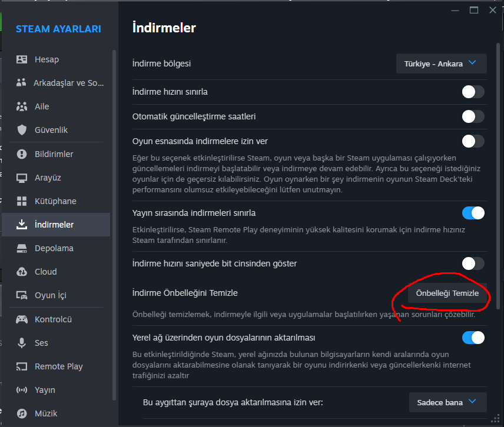Click the STEAM AYARLARI heading
The width and height of the screenshot is (504, 427).
pyautogui.click(x=58, y=29)
